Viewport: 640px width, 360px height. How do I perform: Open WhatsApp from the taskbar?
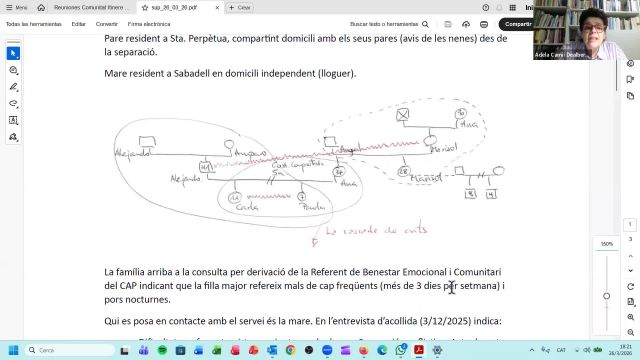point(400,350)
